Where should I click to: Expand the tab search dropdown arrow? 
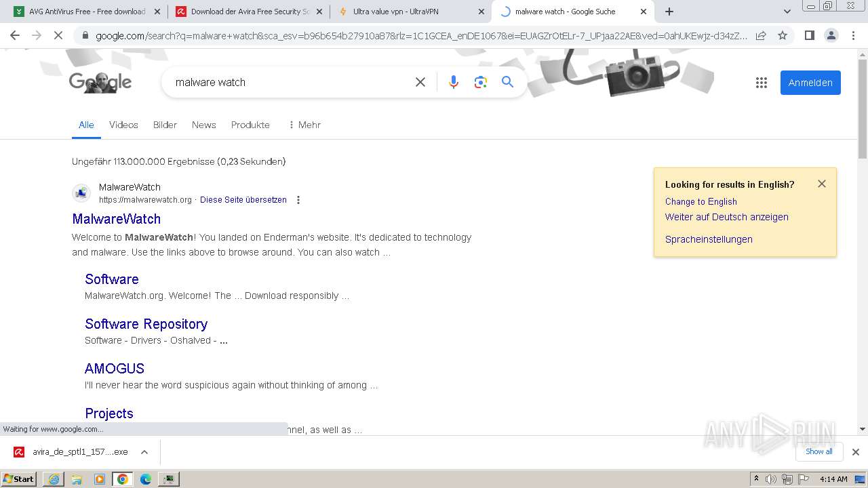pyautogui.click(x=787, y=12)
